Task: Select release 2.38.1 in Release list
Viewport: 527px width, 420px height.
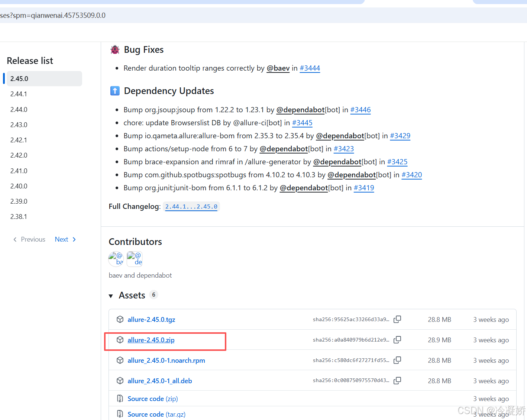Action: (19, 217)
